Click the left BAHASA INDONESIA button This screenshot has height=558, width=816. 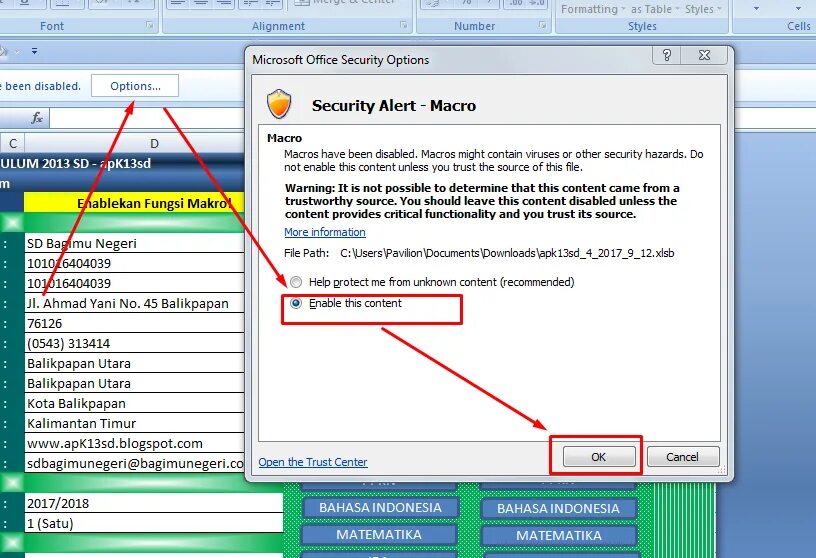380,508
